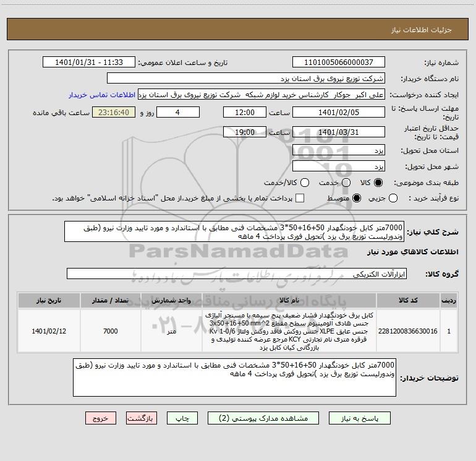Click the delivery province field یزد

tap(339, 150)
